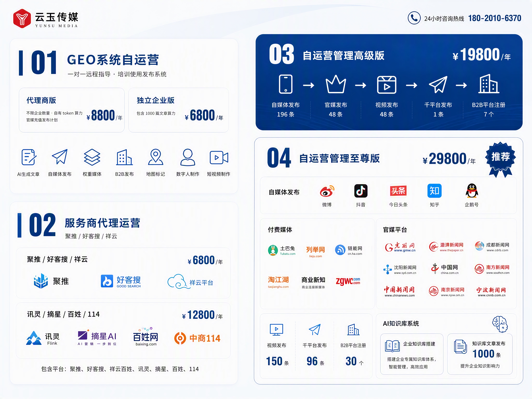Viewport: 532px width, 399px height.
Task: Click the 祥云平台 cloud logo
Action: pos(190,281)
